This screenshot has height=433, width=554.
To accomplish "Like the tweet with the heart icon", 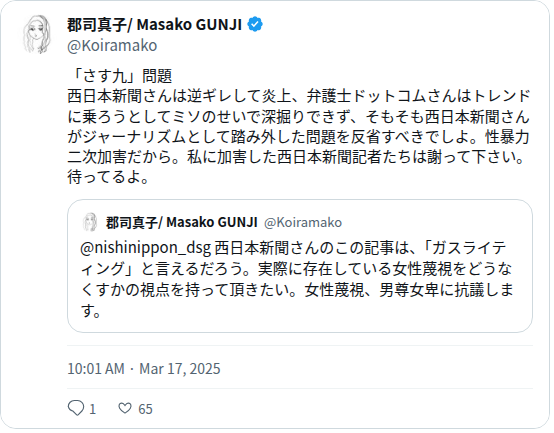I will click(125, 408).
